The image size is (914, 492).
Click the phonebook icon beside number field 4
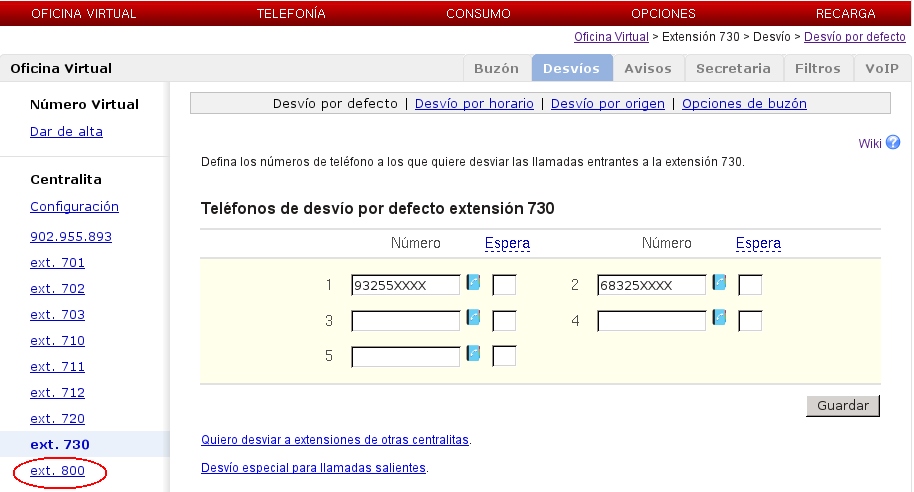[x=720, y=318]
